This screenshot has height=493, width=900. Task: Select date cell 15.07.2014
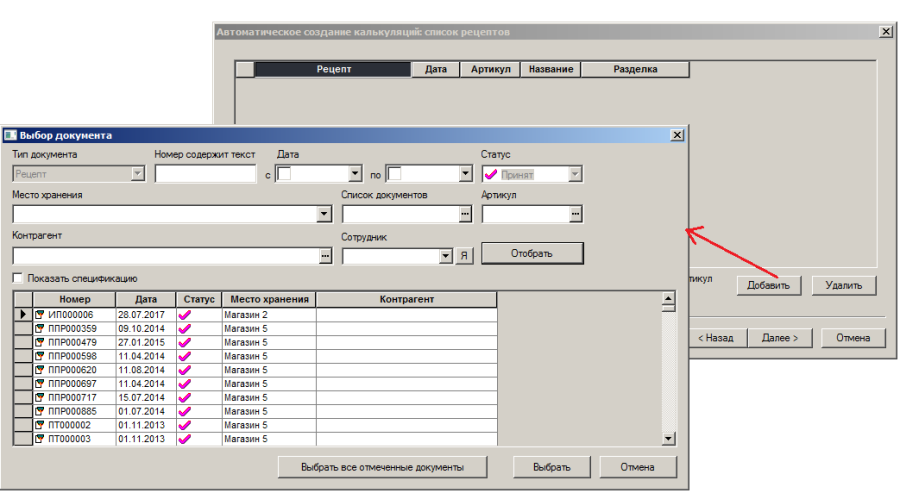click(x=146, y=397)
